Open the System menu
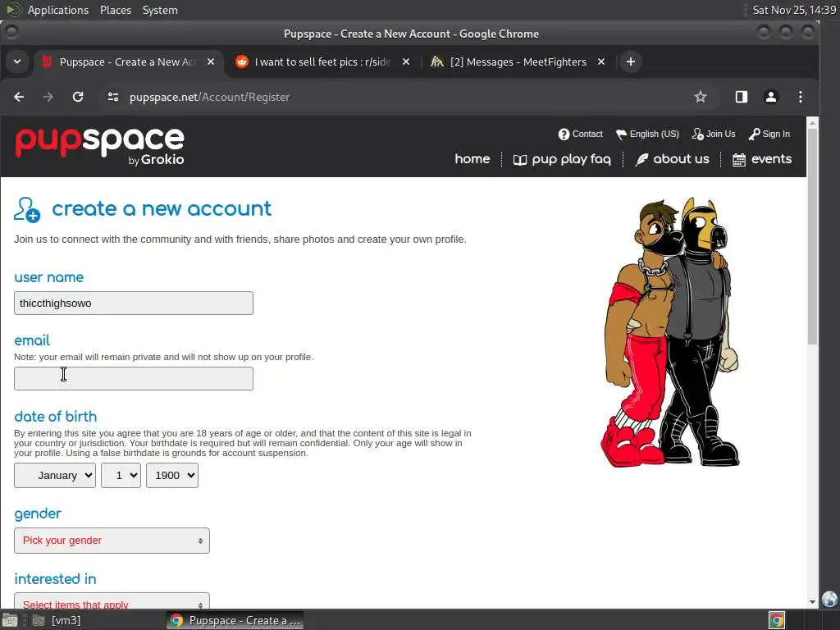 [160, 10]
